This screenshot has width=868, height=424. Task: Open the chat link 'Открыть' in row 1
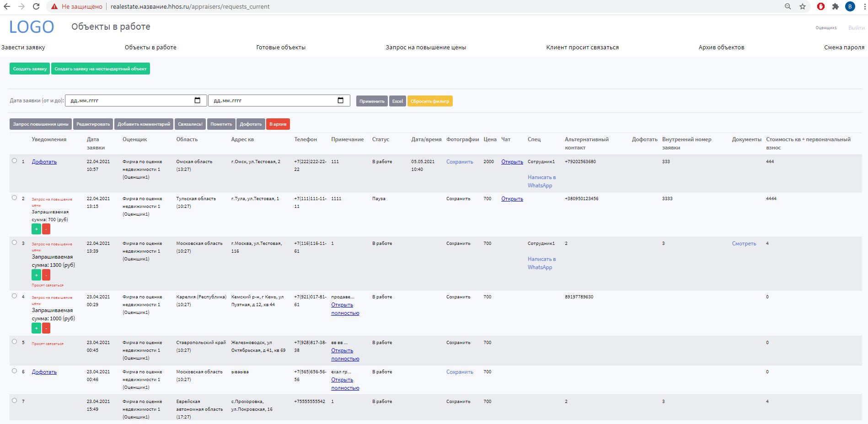coord(512,162)
